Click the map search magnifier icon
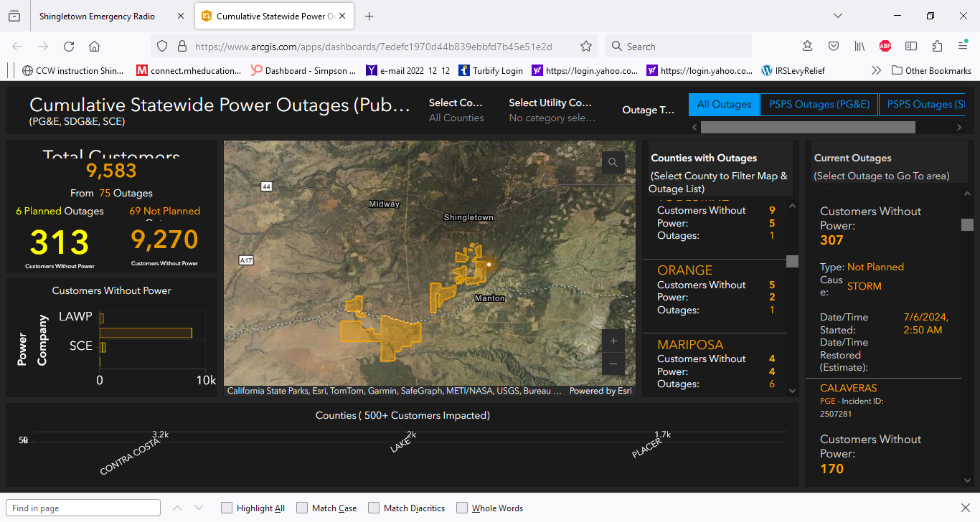 point(613,163)
